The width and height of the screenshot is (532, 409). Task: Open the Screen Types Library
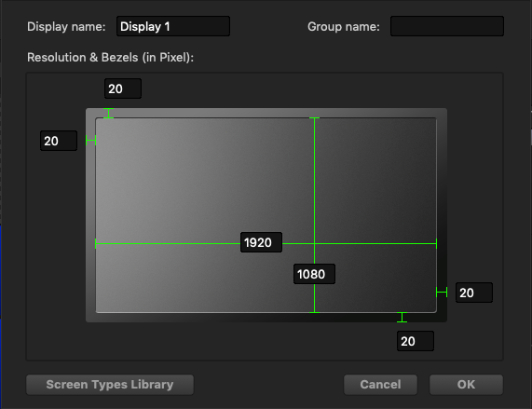(110, 385)
